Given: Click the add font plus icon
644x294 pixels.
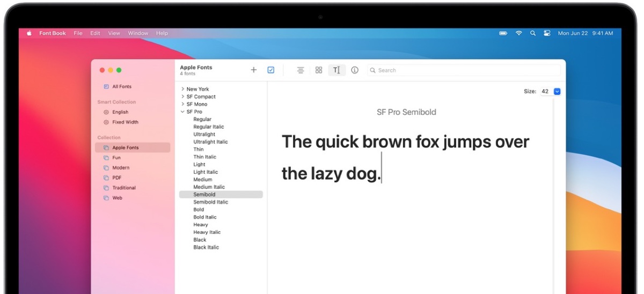Looking at the screenshot, I should [x=254, y=70].
